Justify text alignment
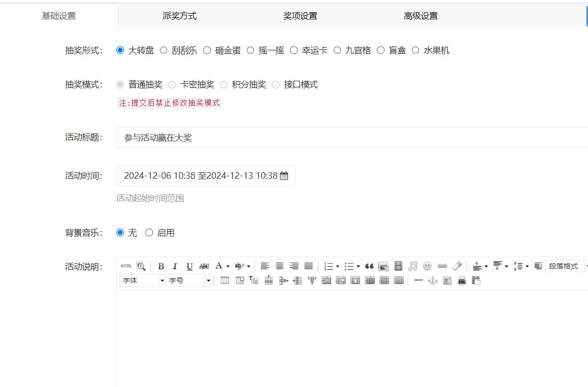 [309, 266]
